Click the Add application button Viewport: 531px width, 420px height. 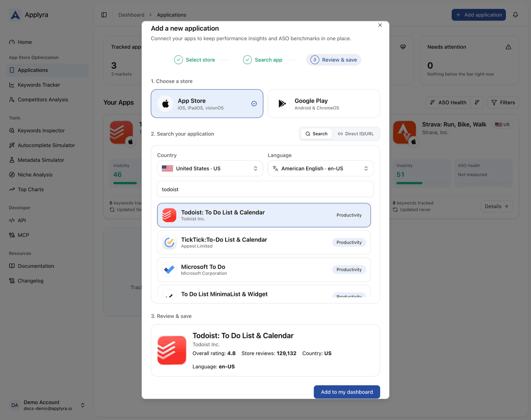coord(479,15)
